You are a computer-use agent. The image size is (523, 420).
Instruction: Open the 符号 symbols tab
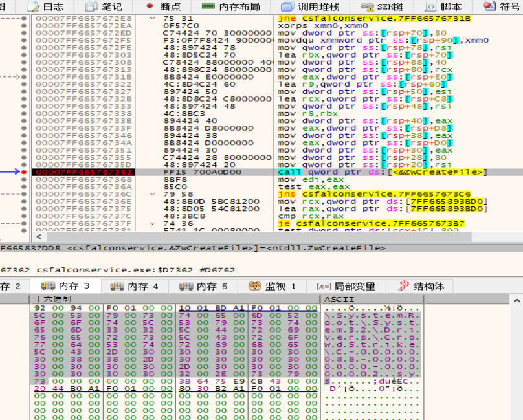pyautogui.click(x=502, y=6)
